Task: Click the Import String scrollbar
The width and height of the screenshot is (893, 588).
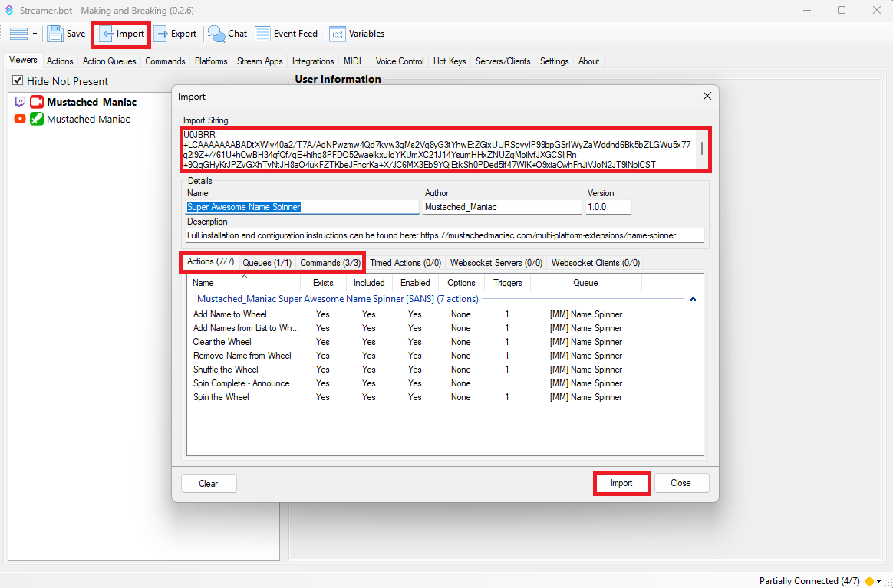Action: 701,149
